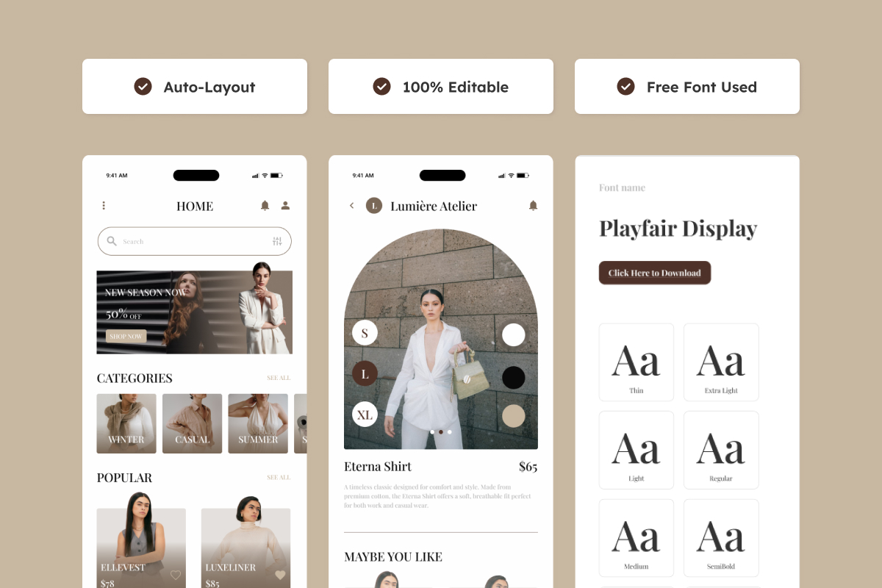This screenshot has height=588, width=882.
Task: Click See All next to Popular
Action: coord(279,478)
